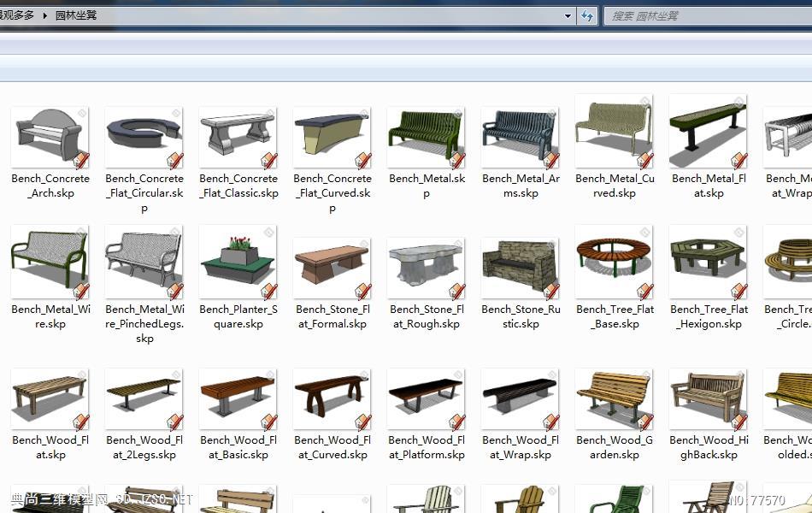
Task: Select the Bench_Wood_Flat_2Legs.skp file icon
Action: 144,399
